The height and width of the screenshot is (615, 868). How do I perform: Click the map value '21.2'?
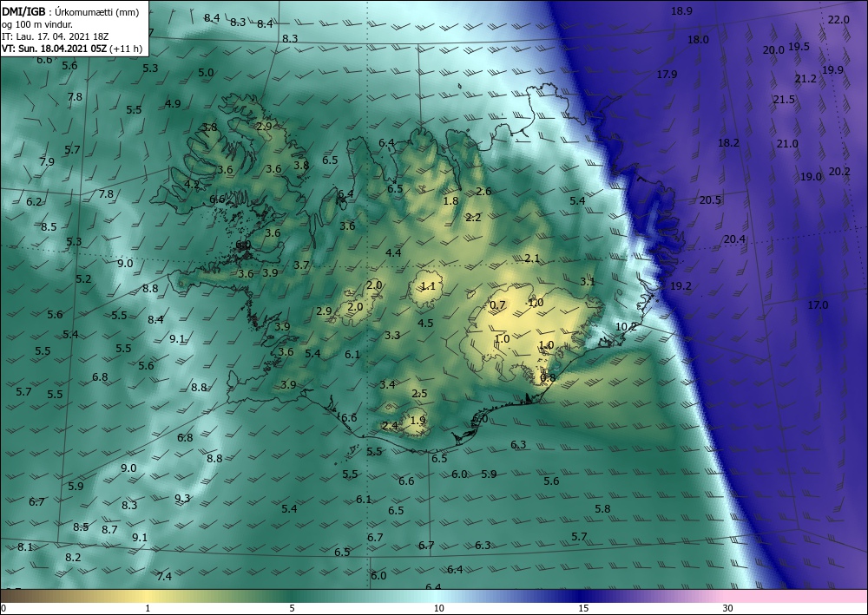(806, 79)
